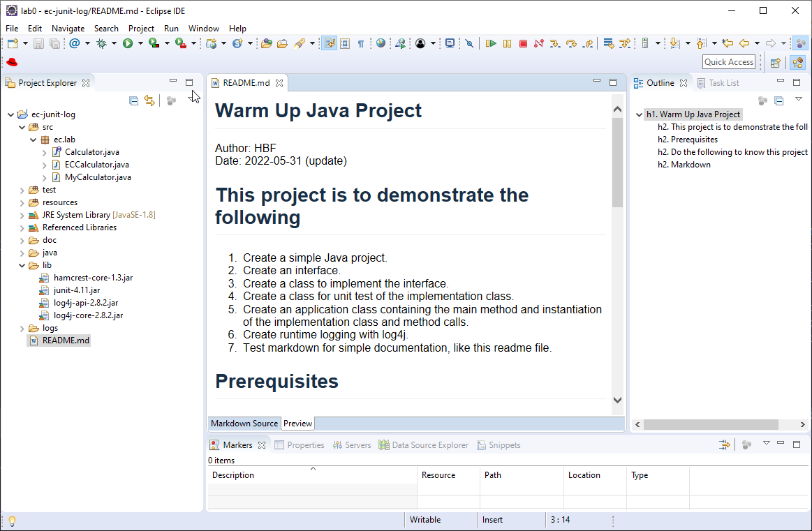Click the Open Perspective icon

click(775, 63)
